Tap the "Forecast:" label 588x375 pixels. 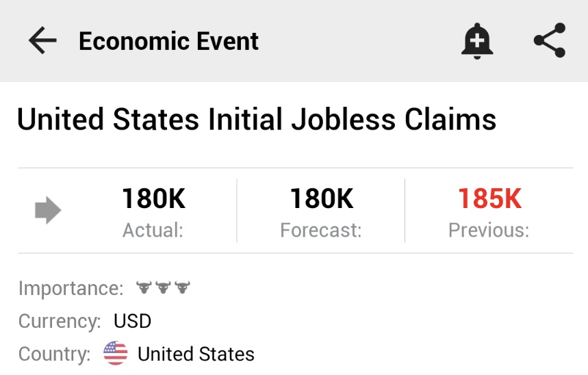click(x=321, y=231)
